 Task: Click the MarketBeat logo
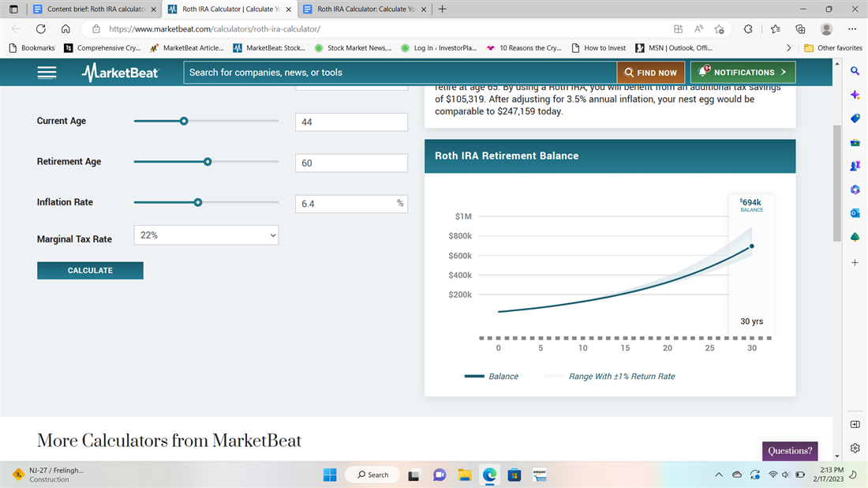tap(120, 73)
